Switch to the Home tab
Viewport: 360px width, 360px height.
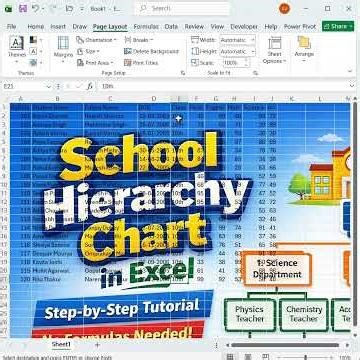[x=36, y=26]
